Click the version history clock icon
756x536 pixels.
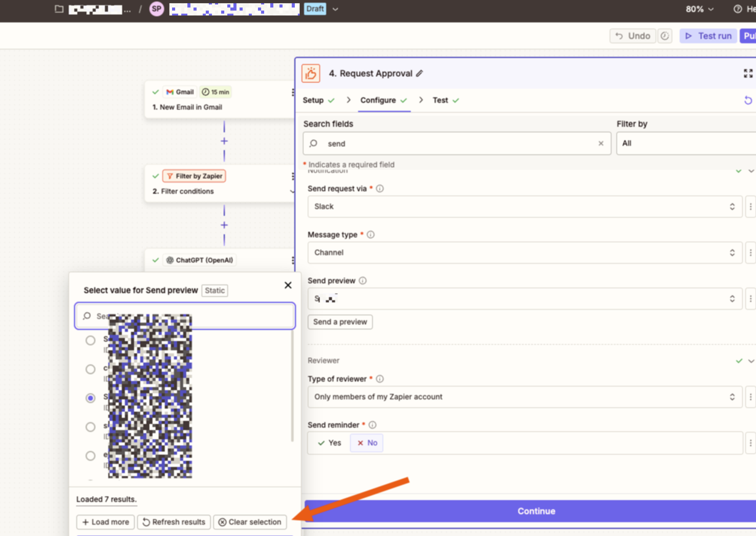pos(664,36)
